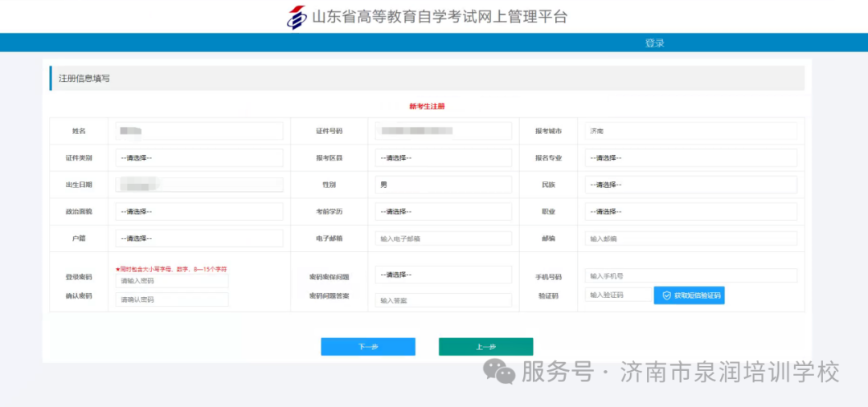Open the 考前学历 dropdown
Image resolution: width=868 pixels, height=407 pixels.
[x=443, y=211]
